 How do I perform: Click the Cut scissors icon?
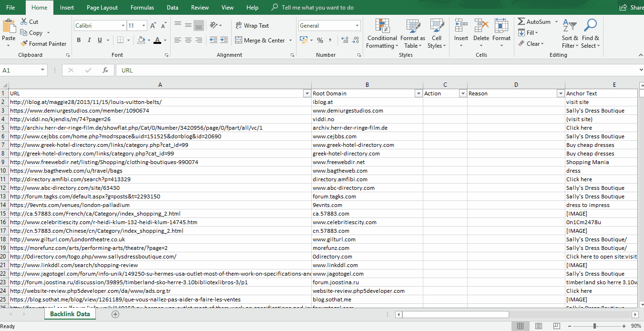tap(24, 21)
